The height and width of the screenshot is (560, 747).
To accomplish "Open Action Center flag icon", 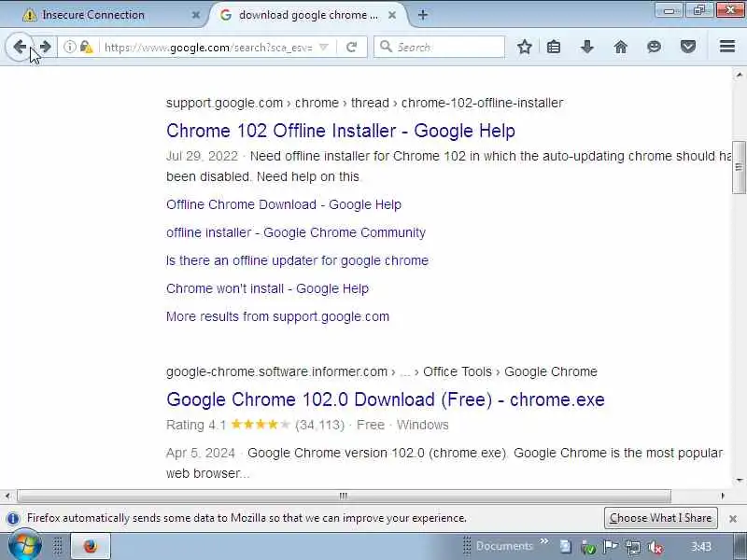I will point(611,547).
